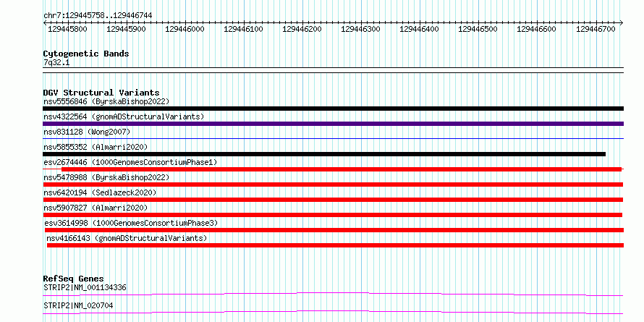The width and height of the screenshot is (644, 322).
Task: Click ruler tick label 129446000
Action: coord(185,29)
